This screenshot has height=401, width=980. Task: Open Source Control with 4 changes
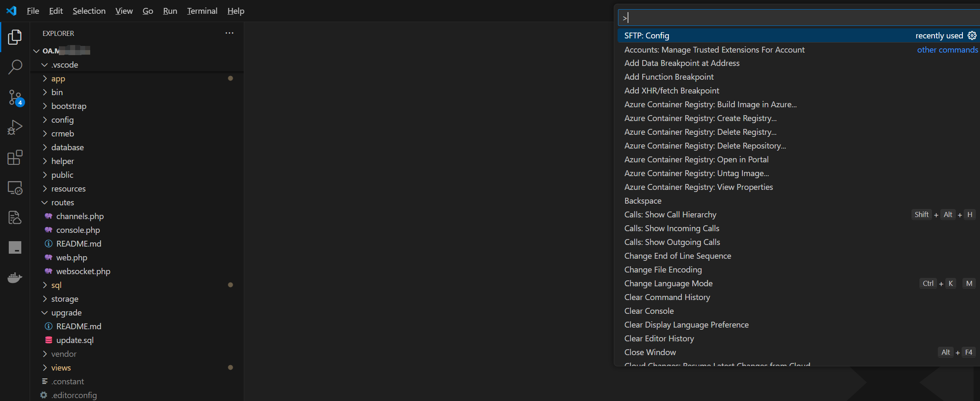pyautogui.click(x=15, y=98)
